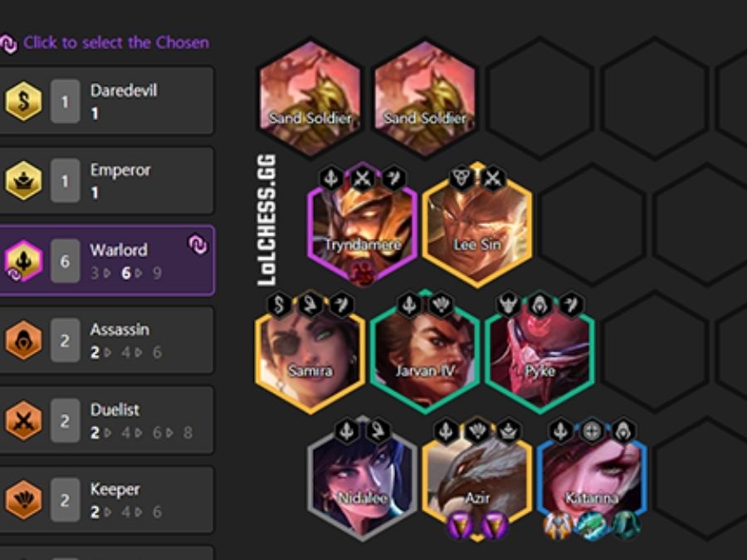Open the Warlord trait row
The width and height of the screenshot is (747, 560).
point(107,261)
